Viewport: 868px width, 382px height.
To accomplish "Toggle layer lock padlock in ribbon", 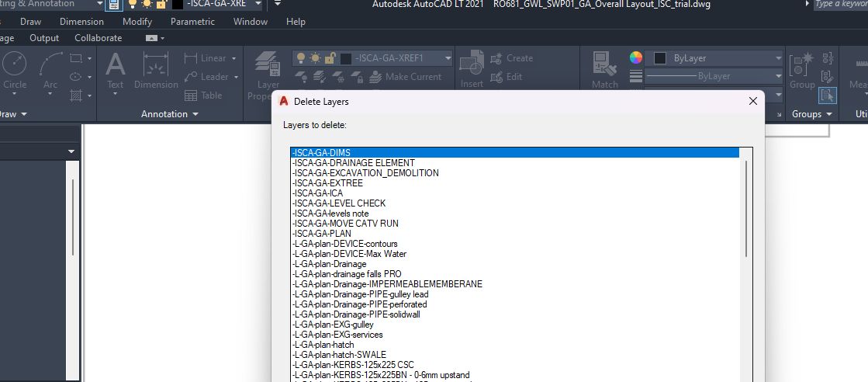I will coord(330,58).
